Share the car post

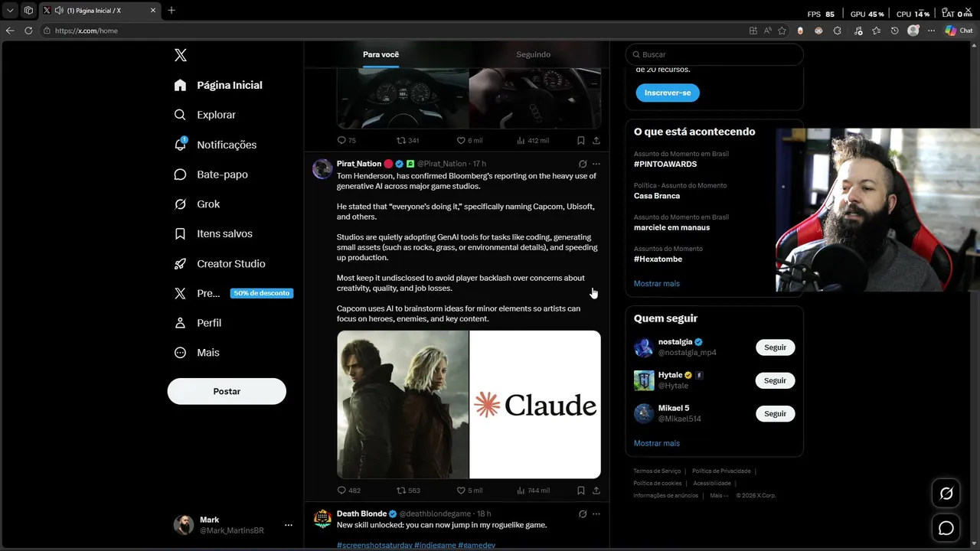(596, 141)
